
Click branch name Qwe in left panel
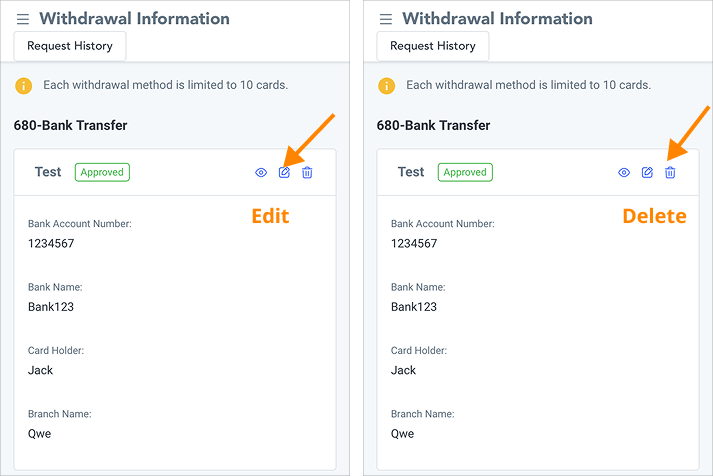tap(40, 434)
